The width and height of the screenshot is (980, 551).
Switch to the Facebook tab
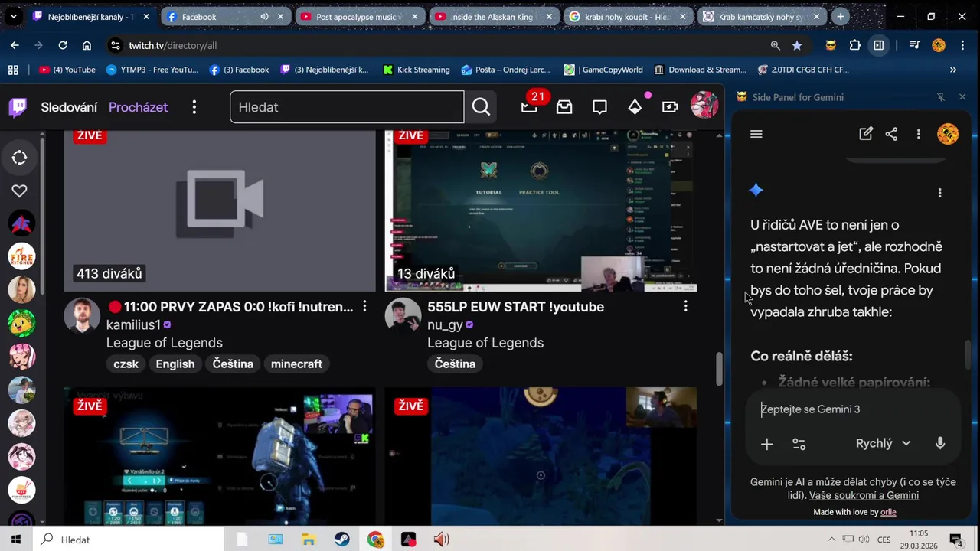click(224, 16)
